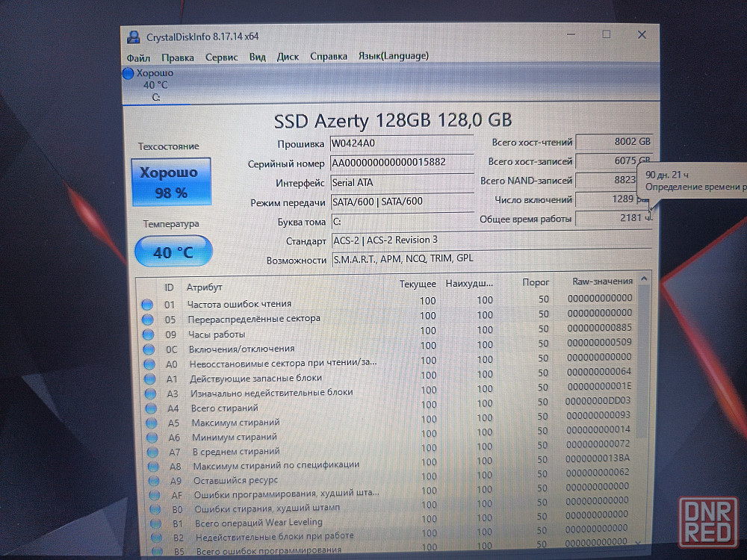Click the status circle for attribute 0C
Viewport: 747px width, 560px height.
[x=149, y=349]
